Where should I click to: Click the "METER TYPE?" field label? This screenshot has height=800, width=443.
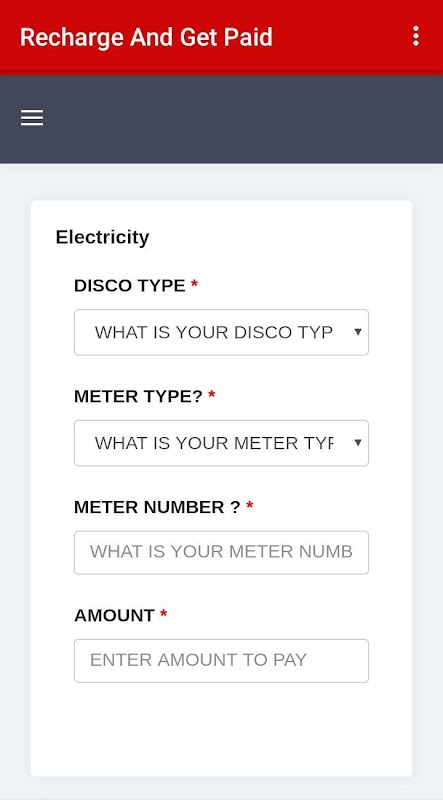pyautogui.click(x=138, y=396)
